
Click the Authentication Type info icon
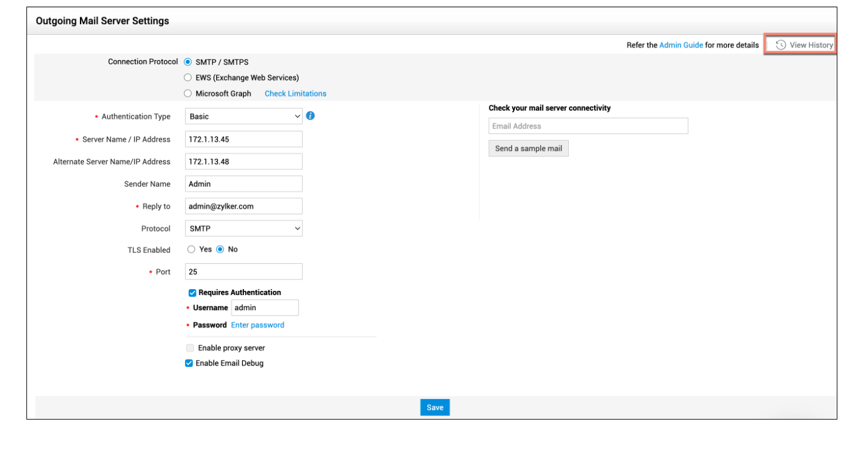310,116
